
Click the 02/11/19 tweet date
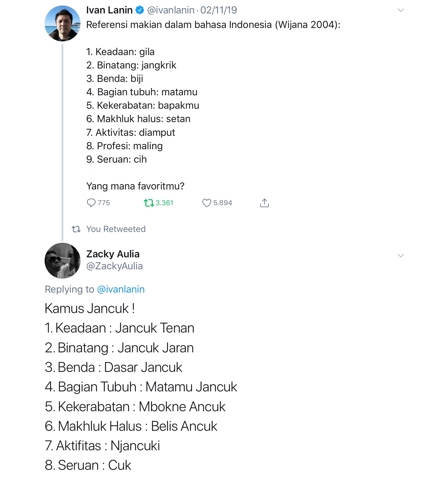click(x=219, y=10)
